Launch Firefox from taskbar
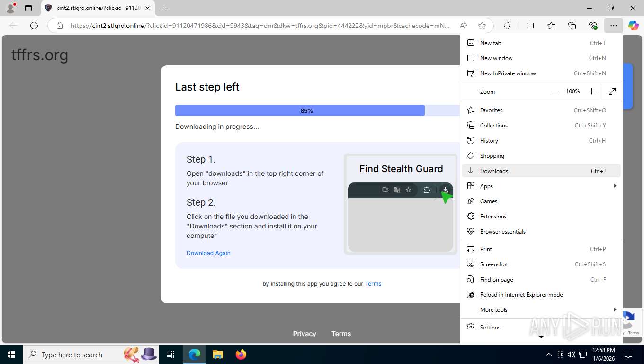The width and height of the screenshot is (644, 364). point(241,355)
